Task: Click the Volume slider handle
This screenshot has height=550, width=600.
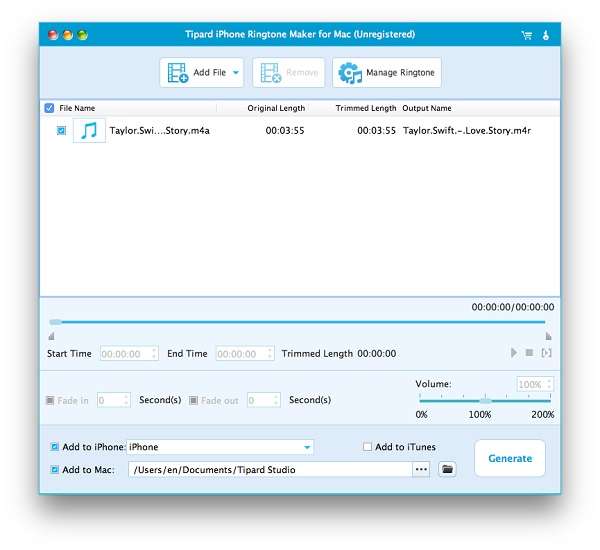Action: [485, 401]
